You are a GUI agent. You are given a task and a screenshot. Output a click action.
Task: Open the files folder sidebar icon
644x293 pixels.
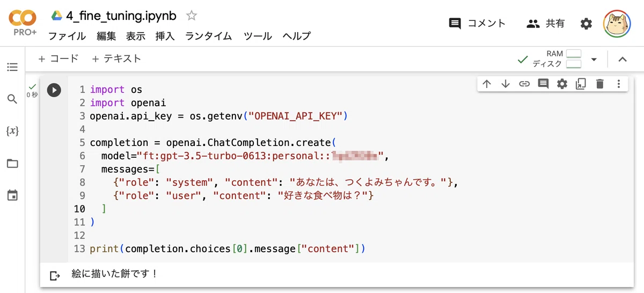(x=12, y=163)
